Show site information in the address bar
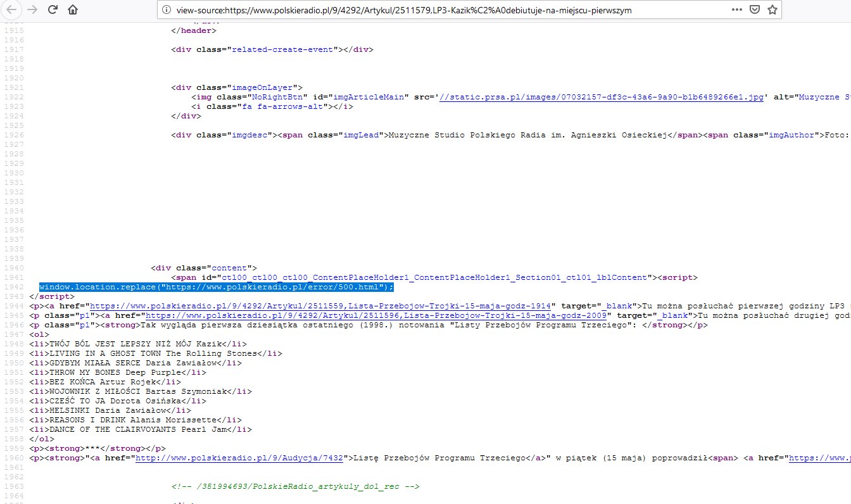851x504 pixels. [167, 10]
